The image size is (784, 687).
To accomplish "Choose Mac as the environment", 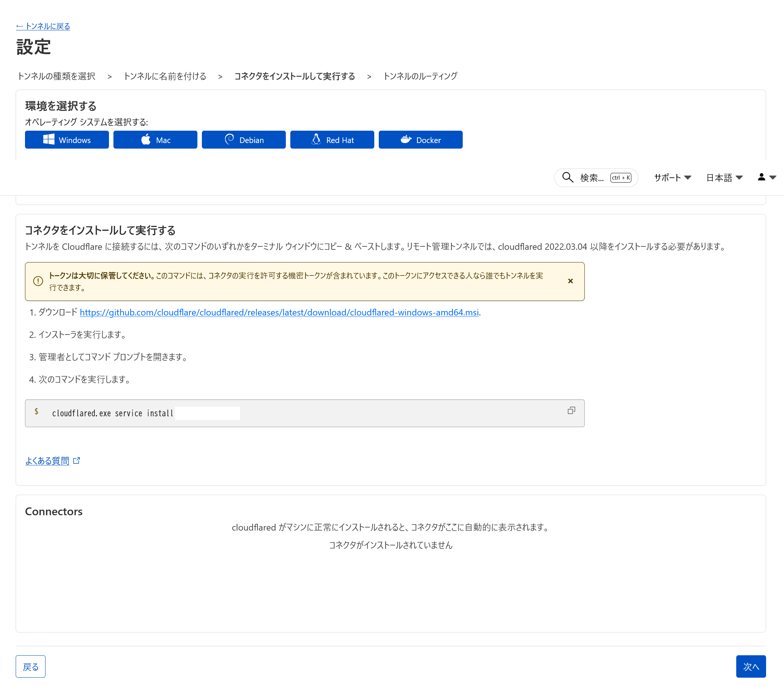I will click(155, 140).
